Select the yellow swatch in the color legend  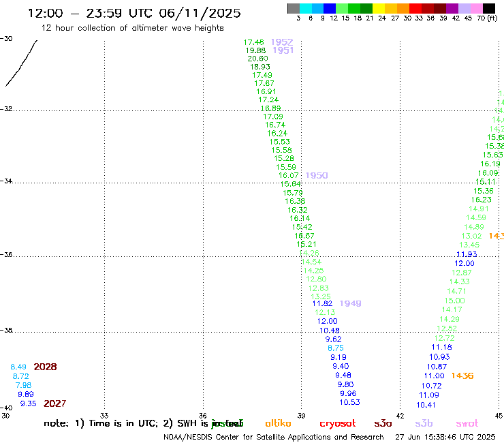coord(379,8)
